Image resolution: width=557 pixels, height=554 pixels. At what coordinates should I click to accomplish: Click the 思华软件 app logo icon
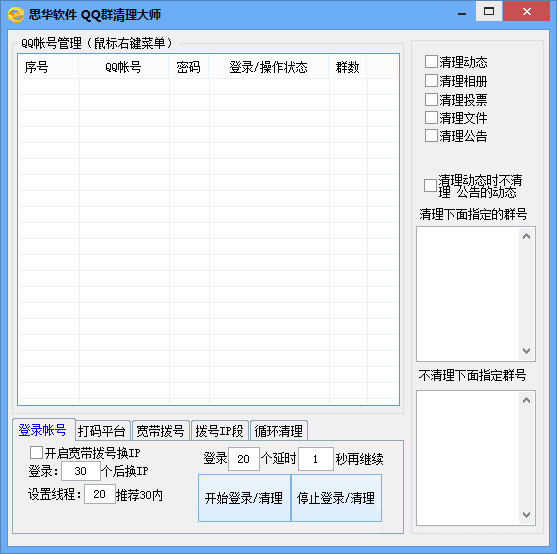[x=16, y=15]
